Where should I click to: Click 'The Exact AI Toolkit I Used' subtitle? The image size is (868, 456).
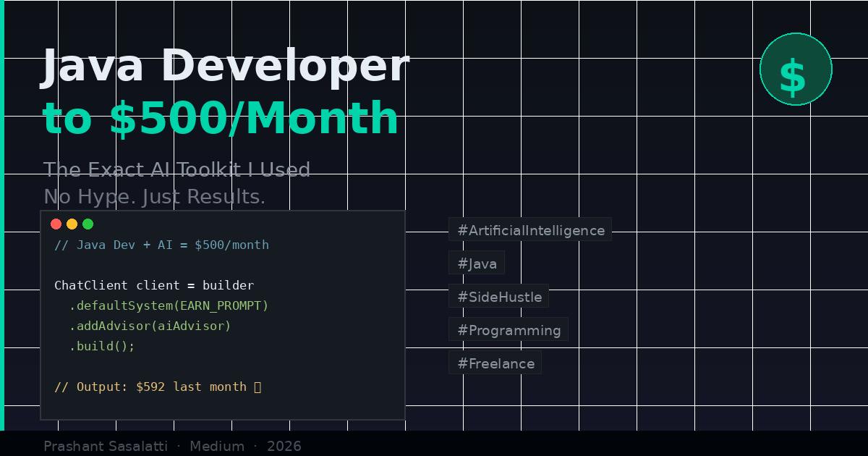click(177, 170)
